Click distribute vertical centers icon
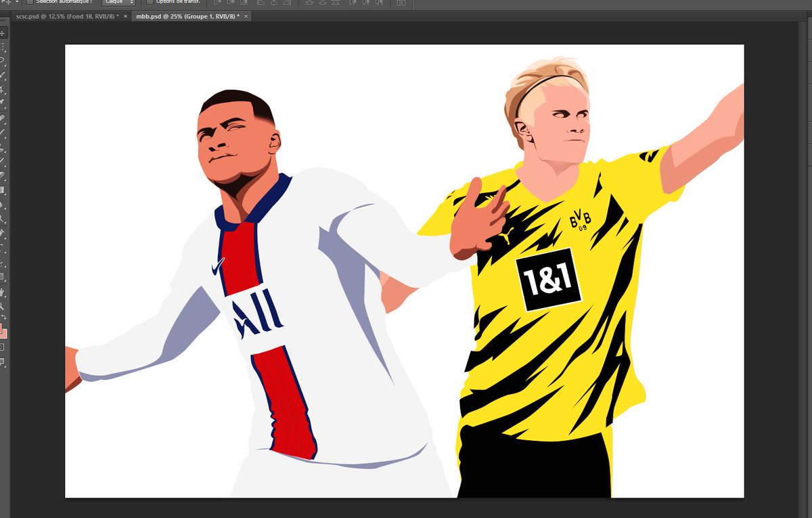812x518 pixels. coord(322,2)
